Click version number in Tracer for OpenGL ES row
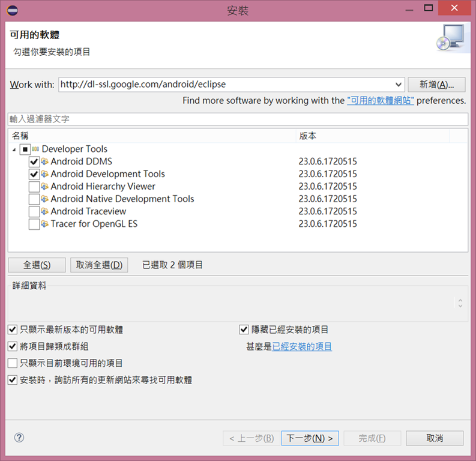Viewport: 476px width, 461px height. 328,224
